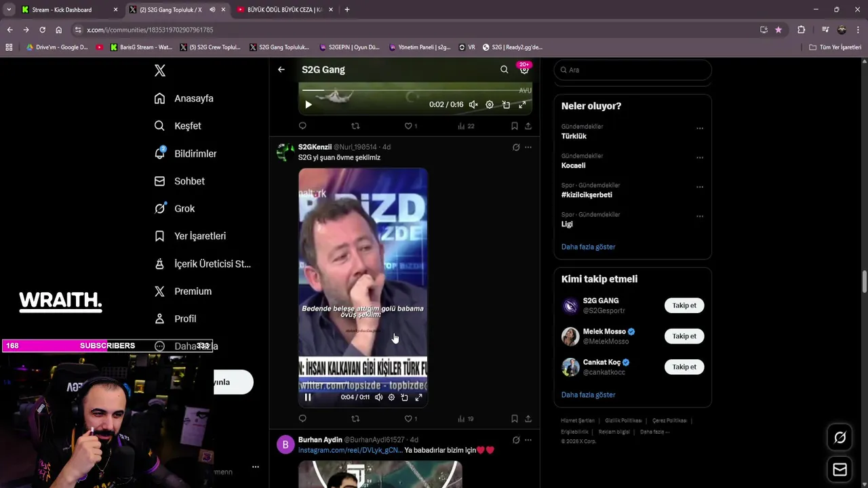Open Chrome extensions puzzle icon
This screenshot has height=488, width=868.
[801, 30]
